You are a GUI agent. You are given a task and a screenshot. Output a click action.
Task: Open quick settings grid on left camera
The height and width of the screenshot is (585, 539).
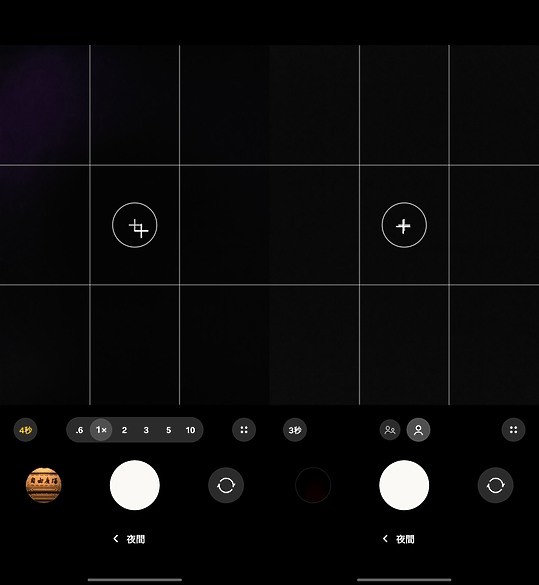pyautogui.click(x=244, y=430)
